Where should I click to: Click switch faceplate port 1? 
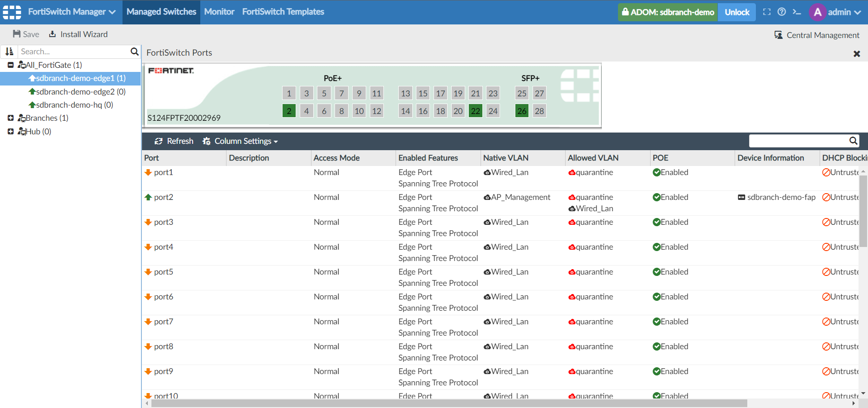pyautogui.click(x=289, y=93)
